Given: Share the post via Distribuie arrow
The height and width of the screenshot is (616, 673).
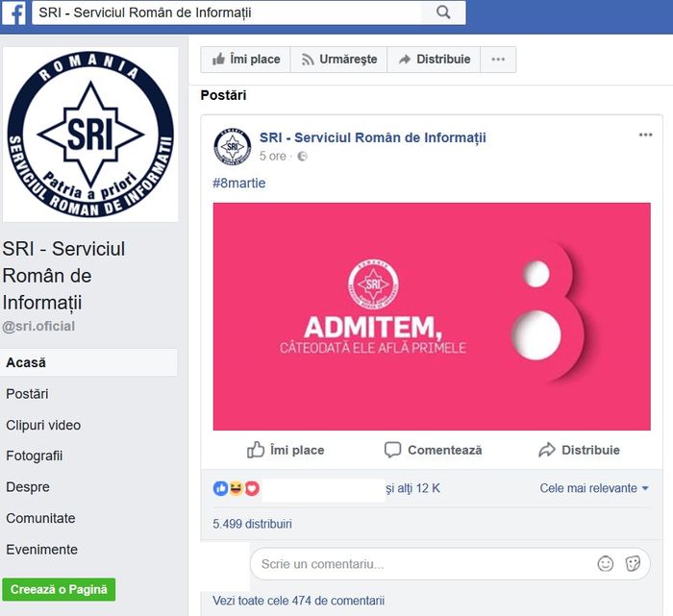Looking at the screenshot, I should 579,450.
